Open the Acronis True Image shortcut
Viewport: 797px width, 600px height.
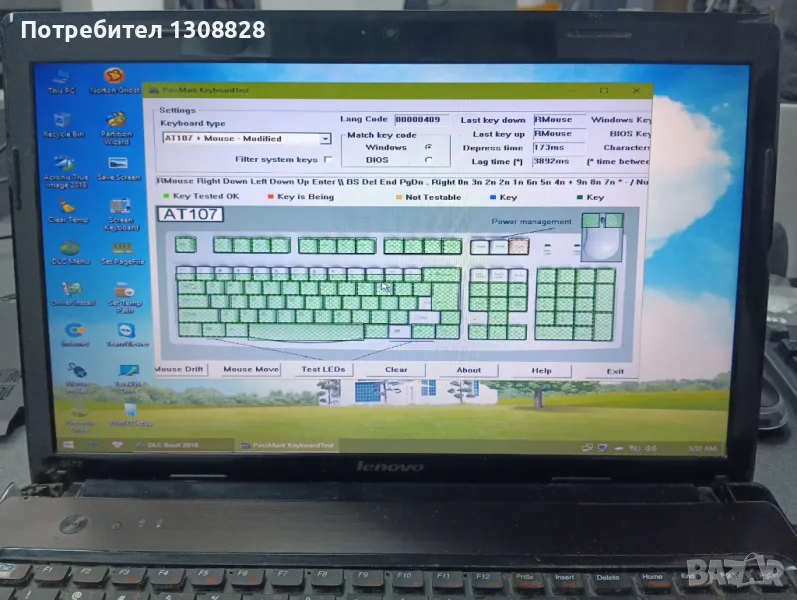[65, 166]
